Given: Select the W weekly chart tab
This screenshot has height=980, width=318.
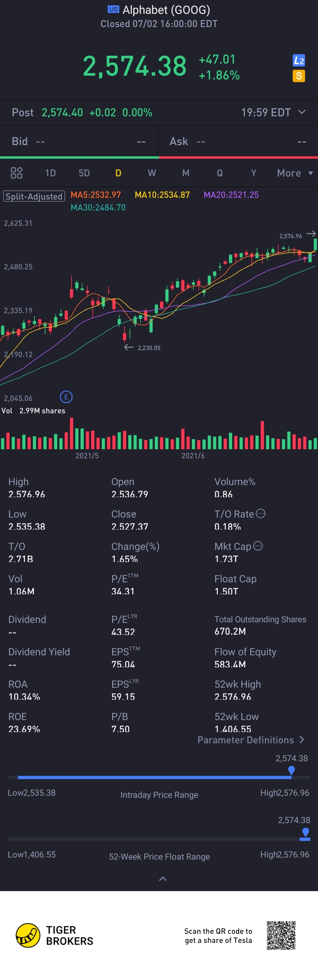Looking at the screenshot, I should 152,173.
